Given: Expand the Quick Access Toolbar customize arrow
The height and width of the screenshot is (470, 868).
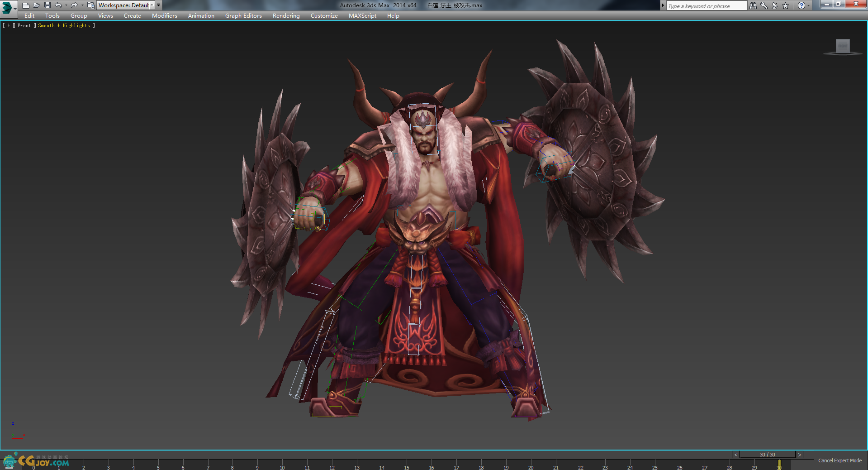Looking at the screenshot, I should (x=159, y=5).
